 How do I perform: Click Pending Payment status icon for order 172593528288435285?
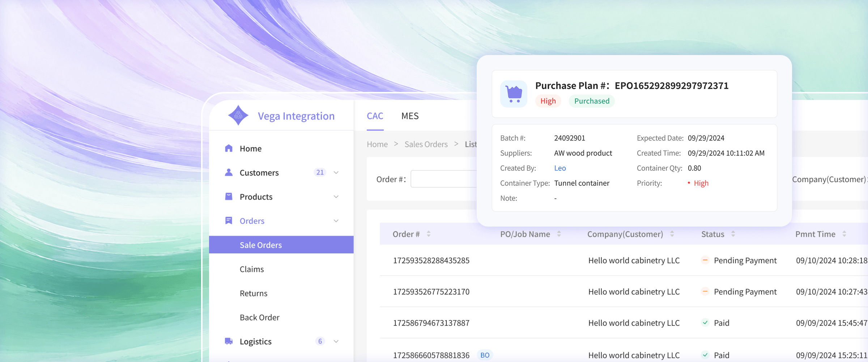tap(705, 260)
